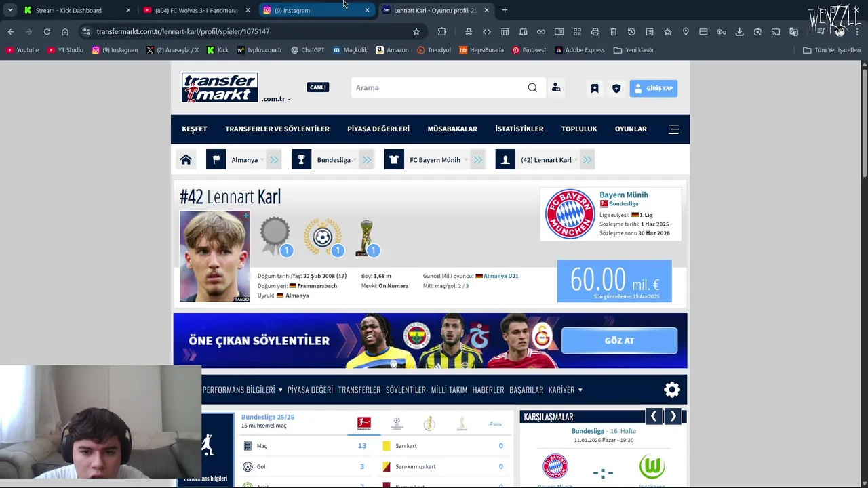
Task: Open the PİYASA DEĞERLERİ nav menu
Action: [x=378, y=129]
